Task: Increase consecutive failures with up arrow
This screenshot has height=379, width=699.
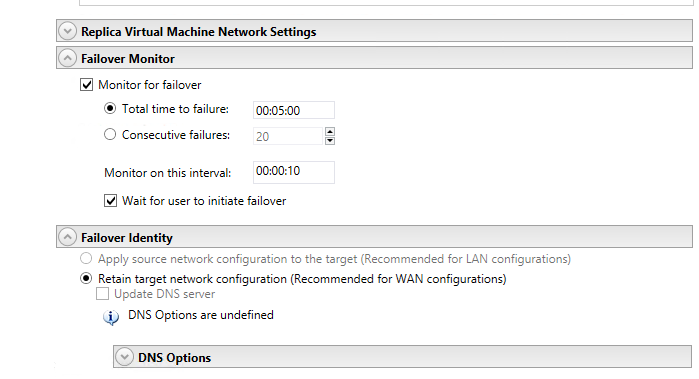Action: [330, 132]
